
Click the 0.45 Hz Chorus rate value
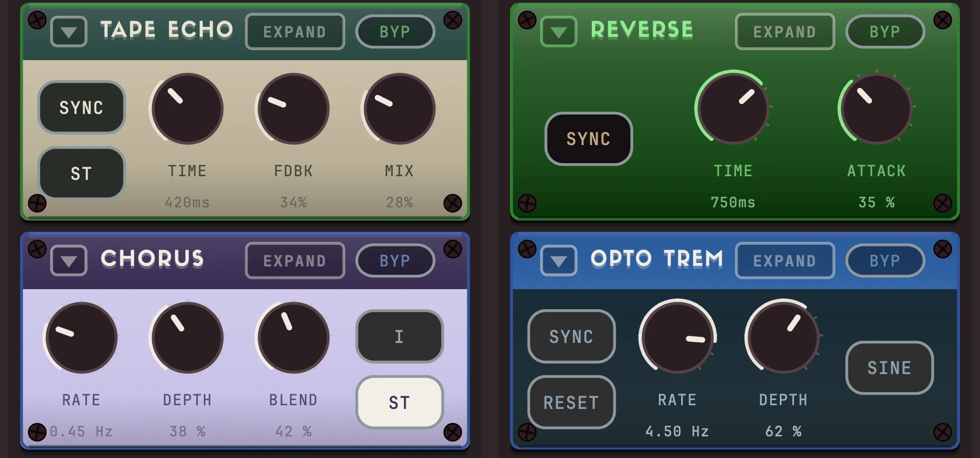coord(81,432)
